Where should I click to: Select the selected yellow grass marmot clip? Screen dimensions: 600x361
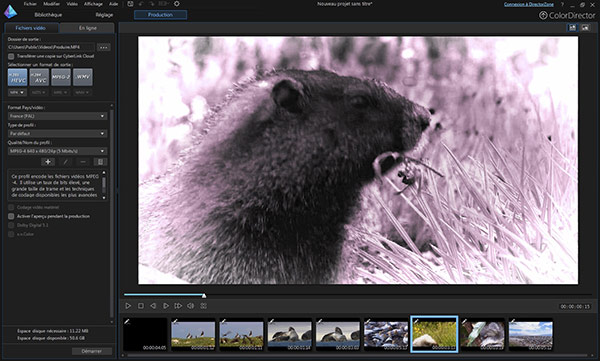[x=434, y=334]
